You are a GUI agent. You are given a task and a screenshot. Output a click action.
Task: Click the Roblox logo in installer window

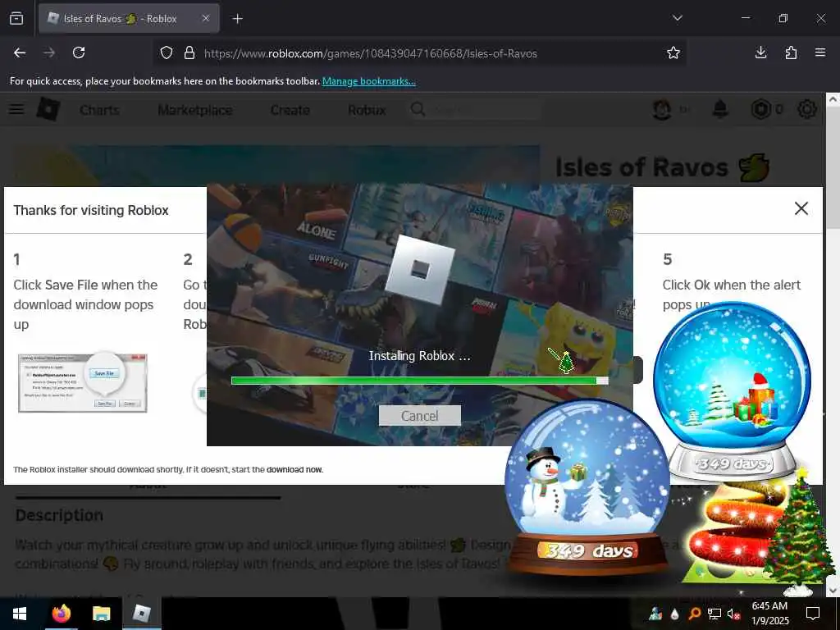pyautogui.click(x=419, y=269)
